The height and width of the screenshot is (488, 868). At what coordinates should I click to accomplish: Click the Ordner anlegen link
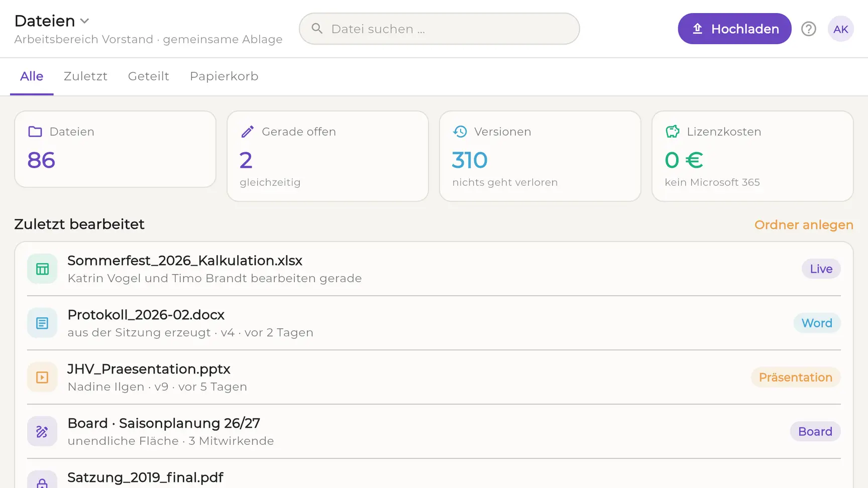point(804,225)
